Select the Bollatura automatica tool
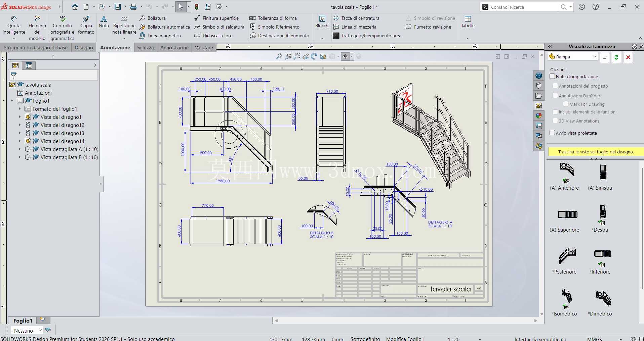The height and width of the screenshot is (341, 644). click(164, 27)
